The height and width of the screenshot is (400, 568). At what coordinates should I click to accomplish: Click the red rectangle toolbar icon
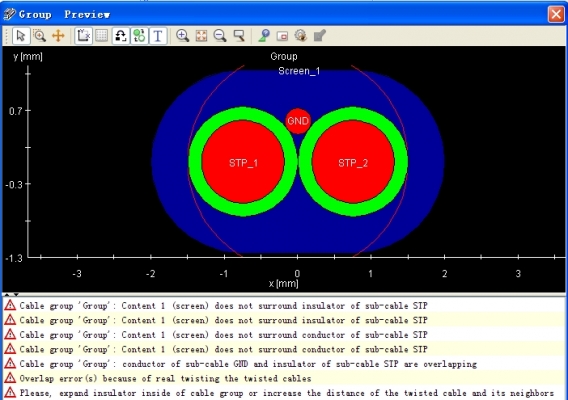tap(282, 36)
